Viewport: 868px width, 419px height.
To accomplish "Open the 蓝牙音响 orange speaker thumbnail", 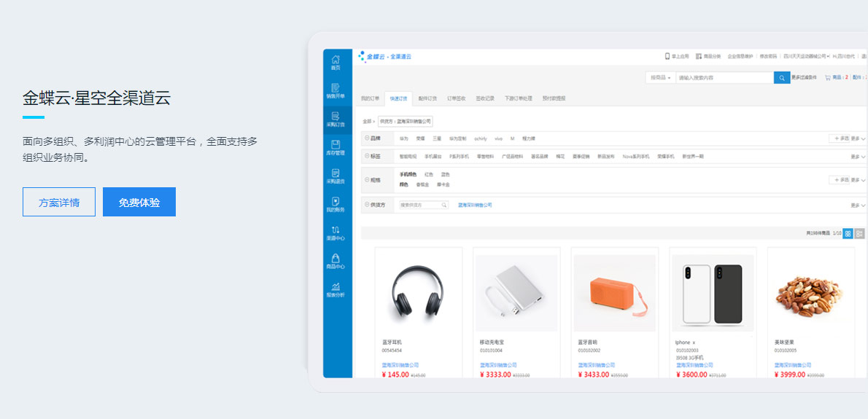I will click(614, 293).
